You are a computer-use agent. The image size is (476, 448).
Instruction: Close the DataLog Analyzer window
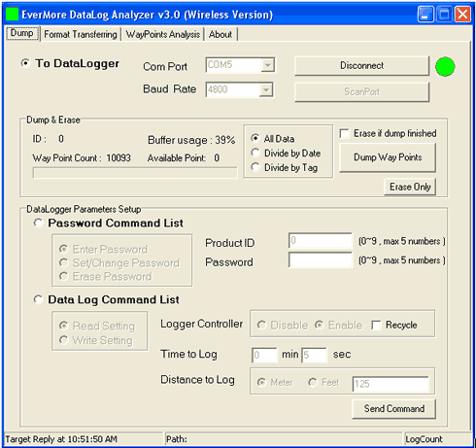click(463, 15)
